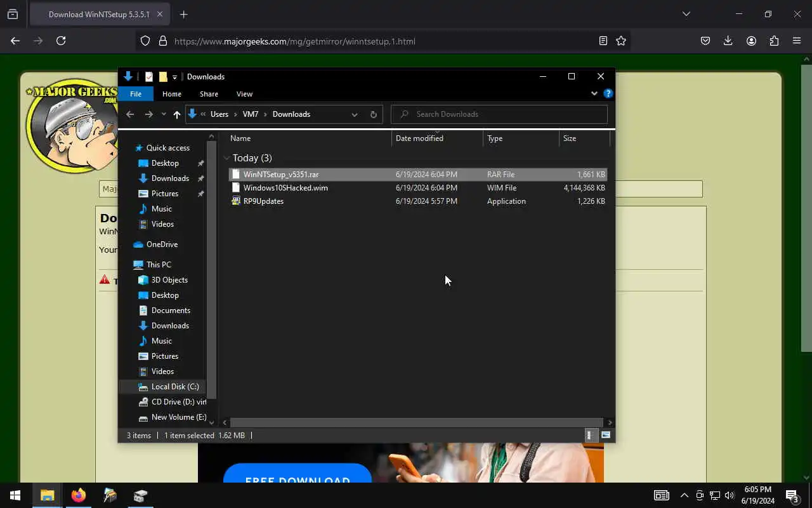Collapse the Today (3) group

point(226,158)
